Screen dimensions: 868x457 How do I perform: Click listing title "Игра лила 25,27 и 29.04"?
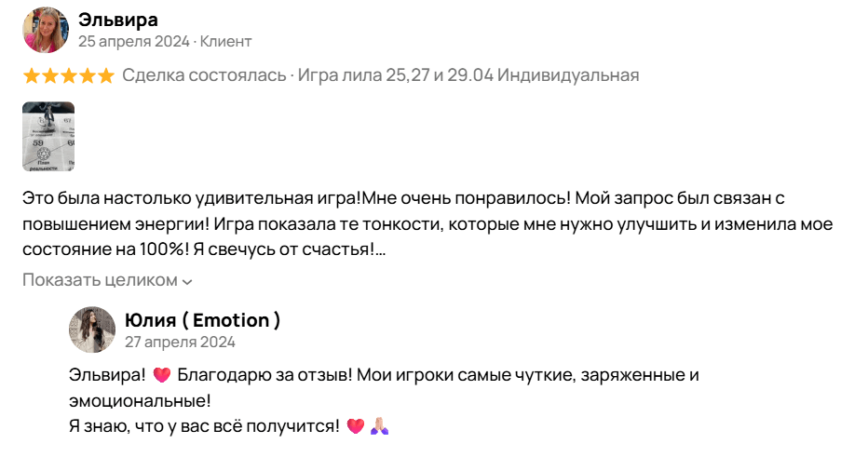tap(395, 75)
